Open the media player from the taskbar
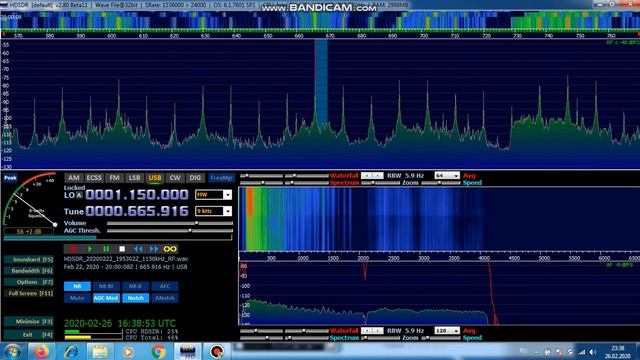Screen dimensions: 640x360 [128, 351]
